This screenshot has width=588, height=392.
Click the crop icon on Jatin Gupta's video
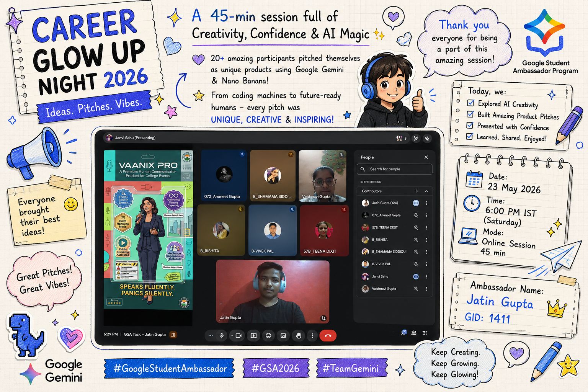(323, 318)
